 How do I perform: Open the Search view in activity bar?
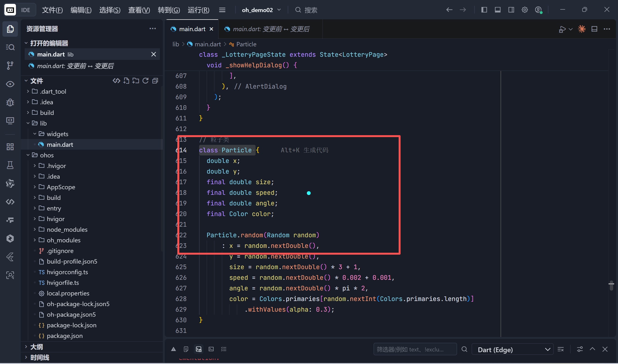pos(10,47)
